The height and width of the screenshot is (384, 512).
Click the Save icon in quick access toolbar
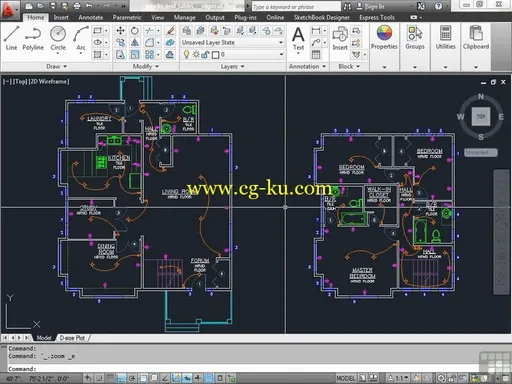click(x=53, y=6)
